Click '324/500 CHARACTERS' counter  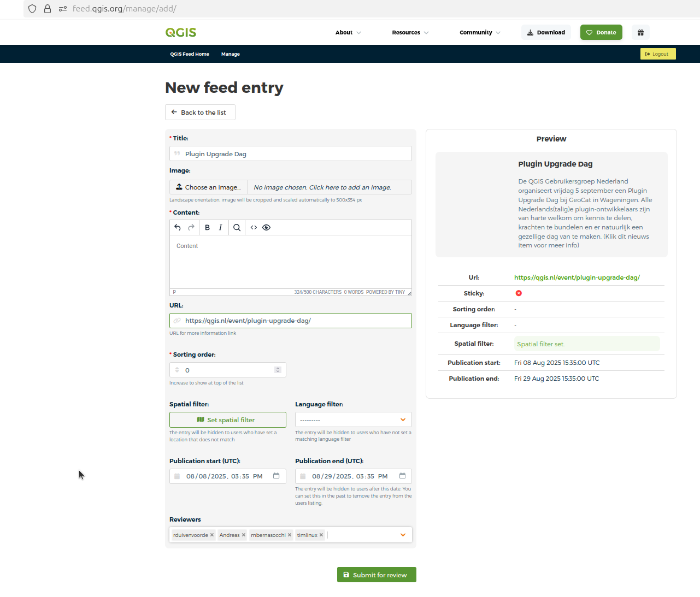coord(318,292)
